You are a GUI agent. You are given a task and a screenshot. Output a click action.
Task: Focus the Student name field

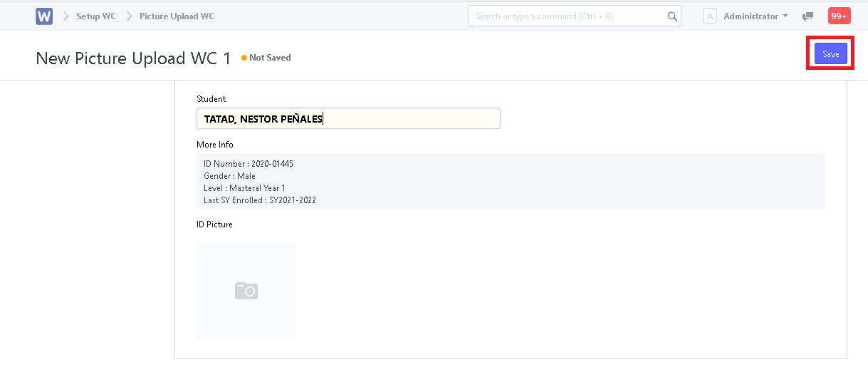(348, 118)
